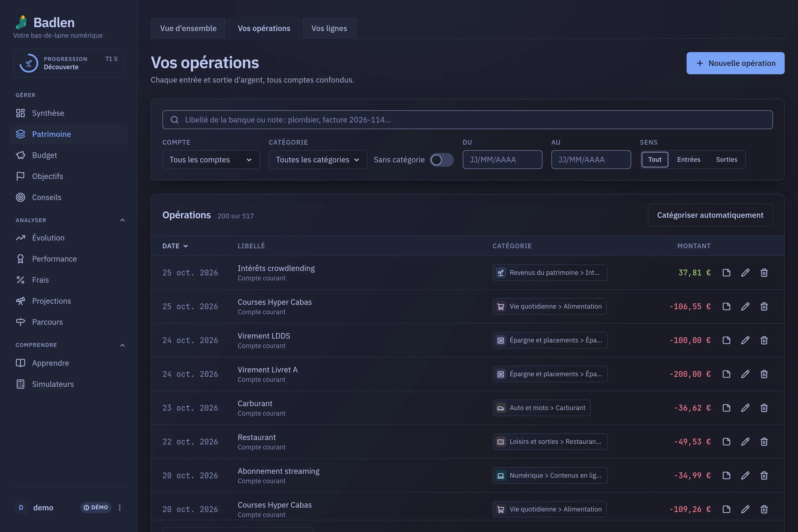The width and height of the screenshot is (798, 532).
Task: Delete the Intérêts crowdlending operation
Action: pyautogui.click(x=764, y=272)
